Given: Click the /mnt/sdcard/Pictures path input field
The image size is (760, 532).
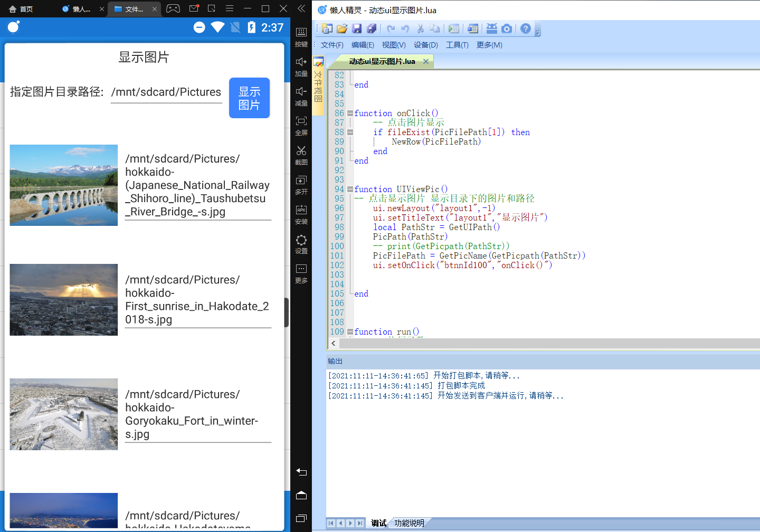Looking at the screenshot, I should pos(166,92).
